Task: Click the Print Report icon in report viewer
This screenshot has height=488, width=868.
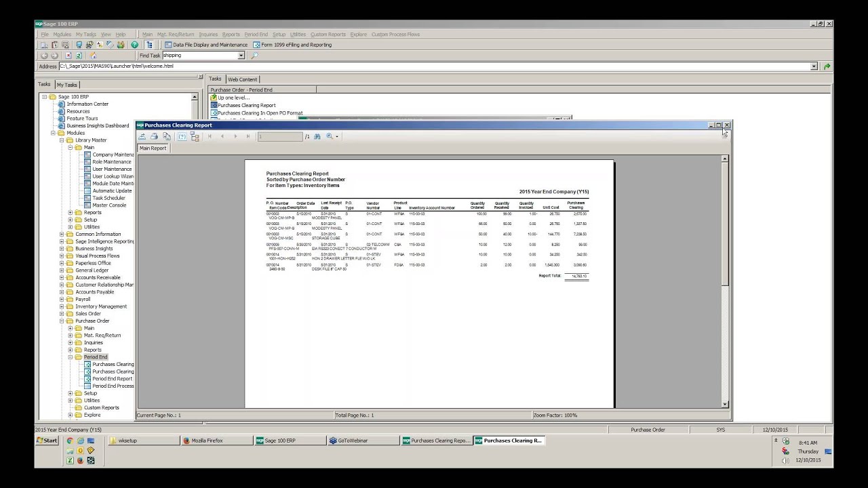Action: [x=154, y=136]
